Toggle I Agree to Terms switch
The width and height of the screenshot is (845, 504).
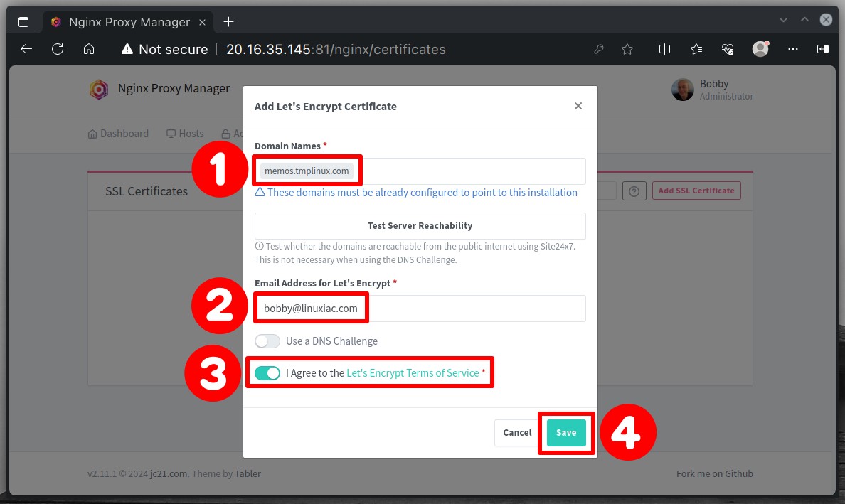point(267,373)
